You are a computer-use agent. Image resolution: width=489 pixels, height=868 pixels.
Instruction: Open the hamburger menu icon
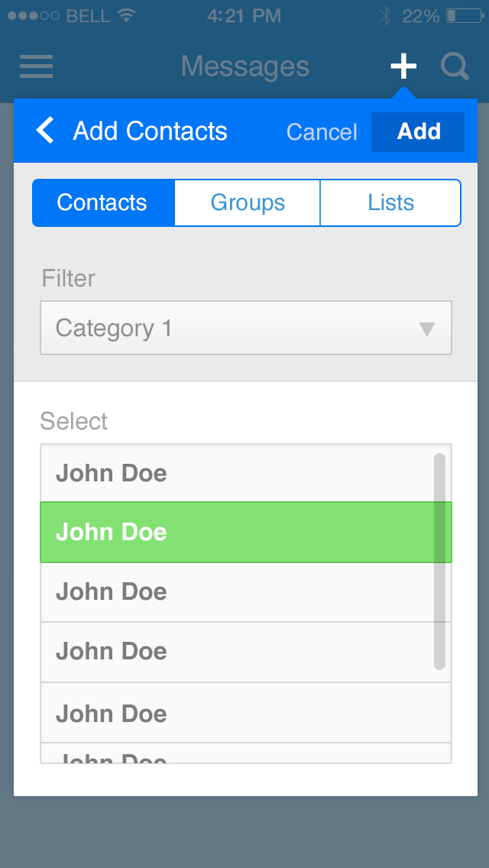(36, 66)
